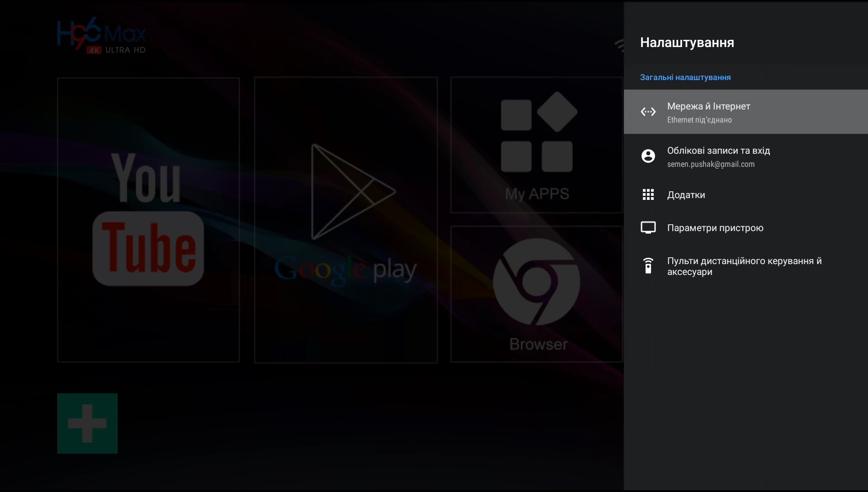Click the apps grid icon
Screen dimensions: 868x492
pyautogui.click(x=648, y=194)
